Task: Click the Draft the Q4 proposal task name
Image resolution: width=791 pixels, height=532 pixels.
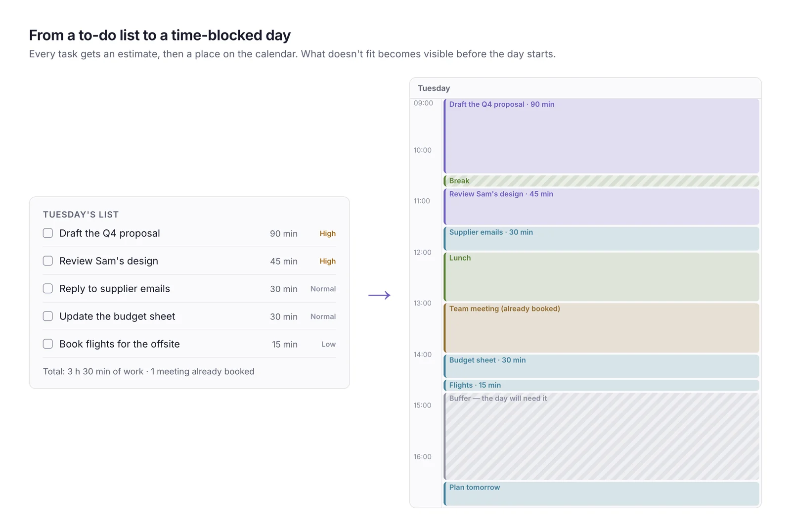Action: click(110, 233)
